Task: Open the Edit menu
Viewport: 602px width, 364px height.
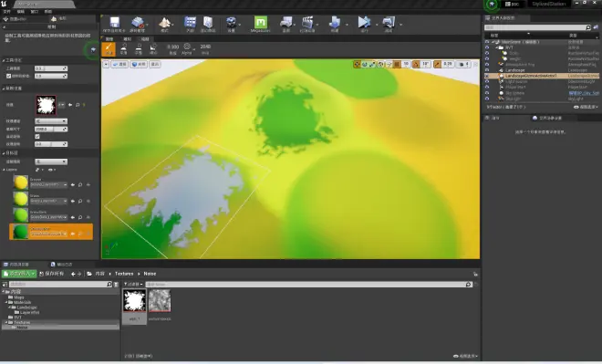Action: (21, 12)
